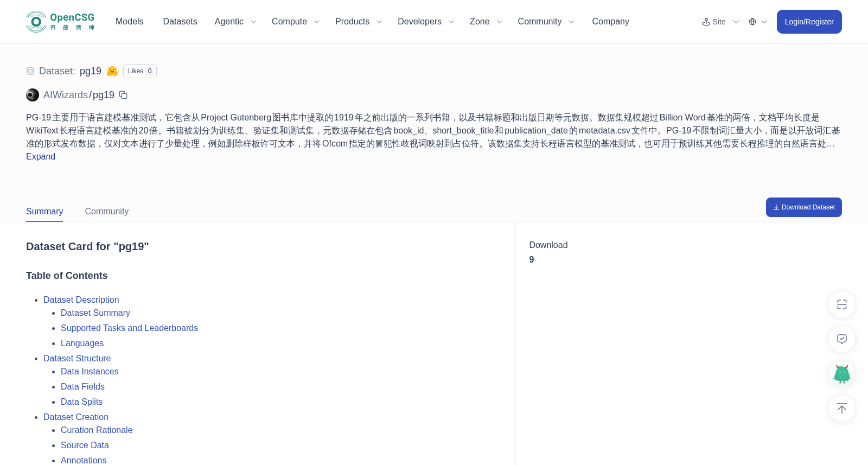Go to Supported Tasks and Leaderboards
This screenshot has height=465, width=868.
[x=130, y=328]
